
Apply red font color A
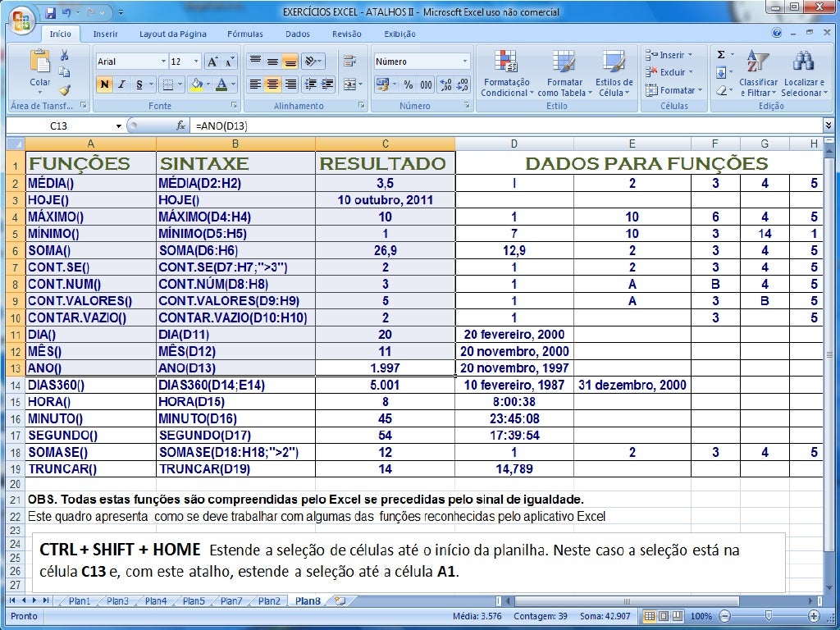tap(221, 84)
